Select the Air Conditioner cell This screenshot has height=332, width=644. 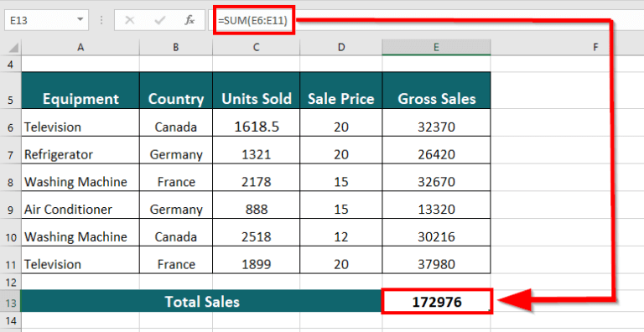[80, 205]
